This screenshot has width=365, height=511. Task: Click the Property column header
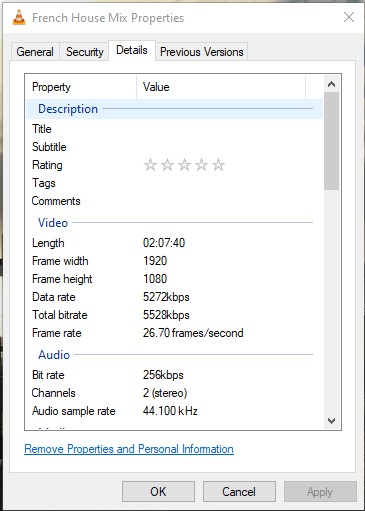tap(81, 87)
